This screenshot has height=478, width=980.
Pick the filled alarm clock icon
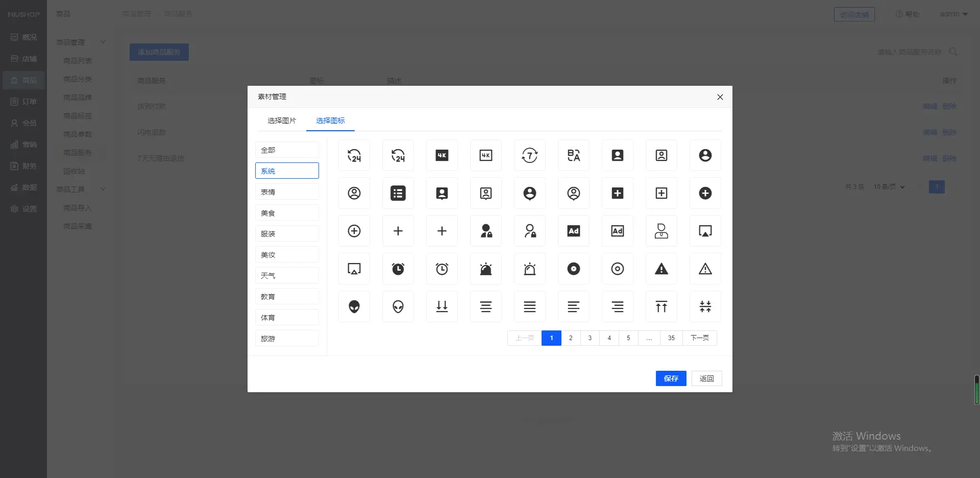(x=398, y=269)
